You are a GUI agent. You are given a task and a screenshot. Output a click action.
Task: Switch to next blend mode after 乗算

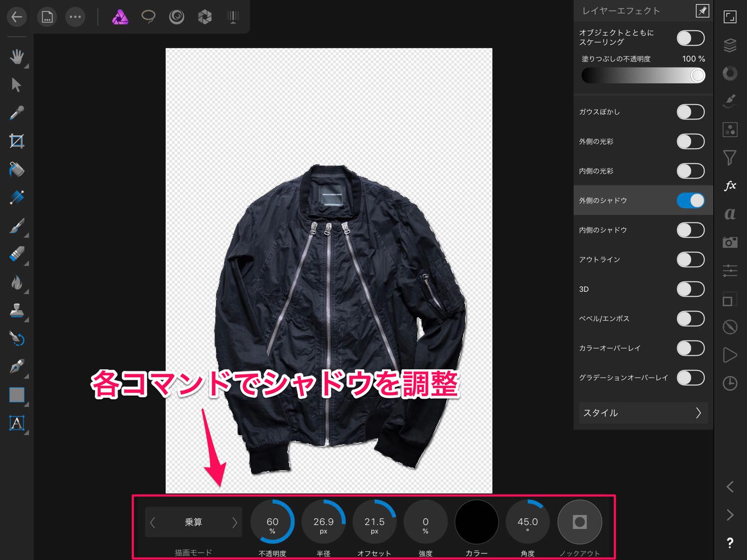[235, 522]
